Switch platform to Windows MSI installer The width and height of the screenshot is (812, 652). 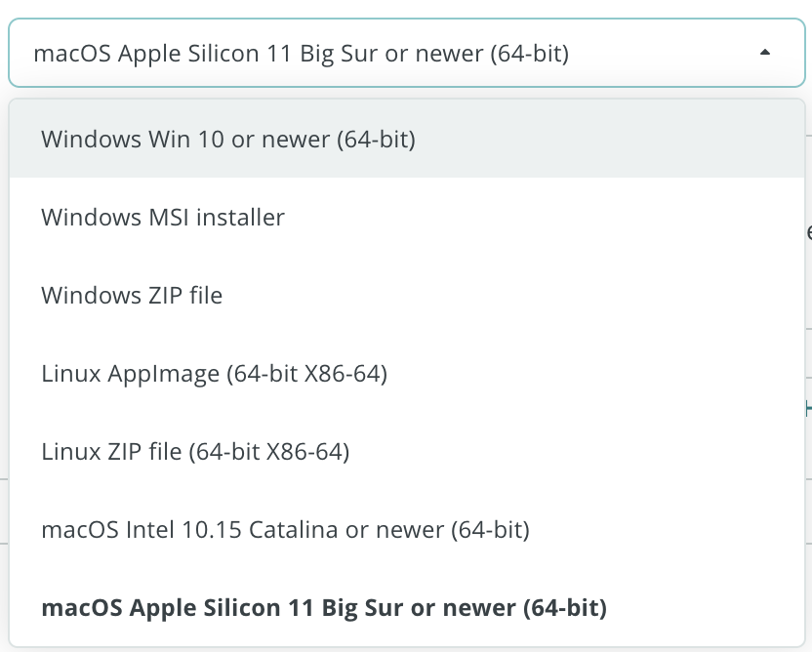163,217
